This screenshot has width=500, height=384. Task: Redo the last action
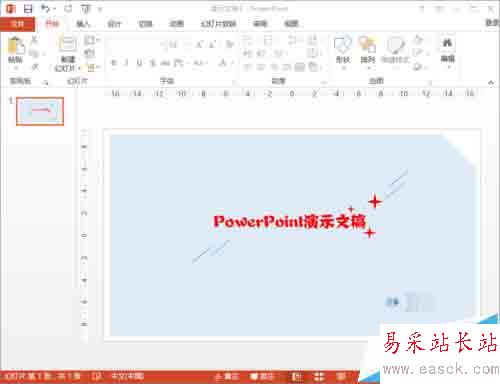68,9
